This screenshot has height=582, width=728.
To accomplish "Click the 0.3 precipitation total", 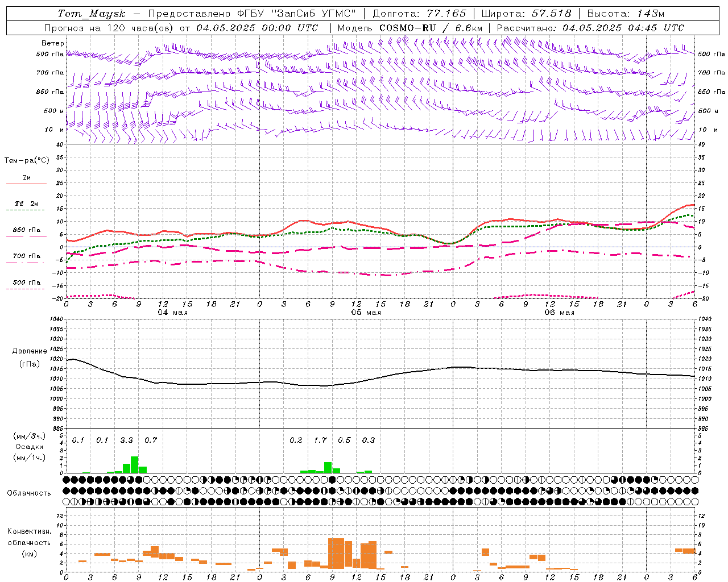I will [x=369, y=440].
